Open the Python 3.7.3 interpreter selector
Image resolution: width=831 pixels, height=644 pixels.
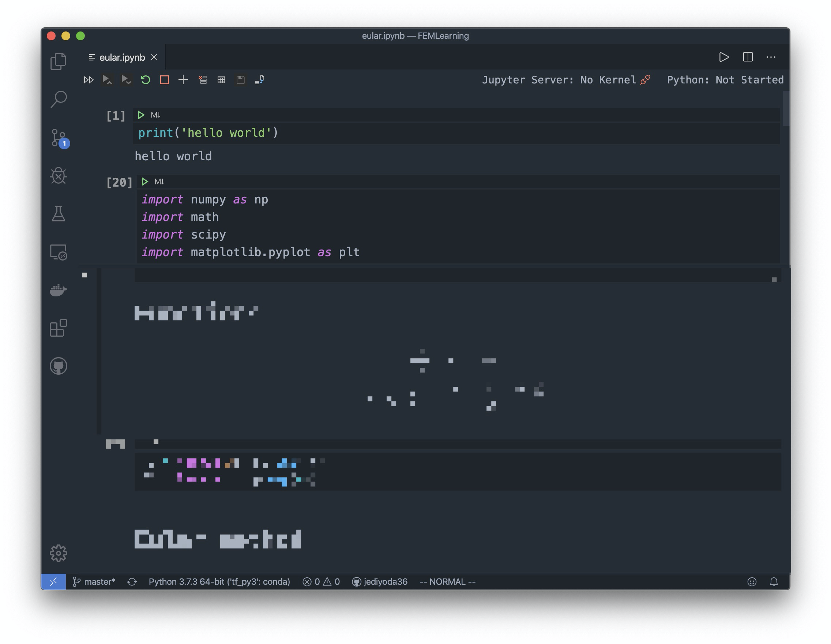(218, 581)
